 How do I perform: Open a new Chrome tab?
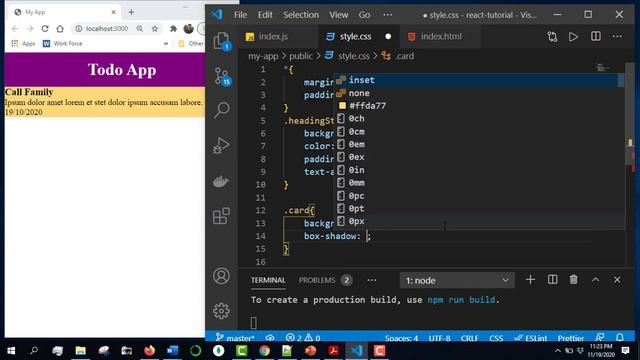coord(131,12)
